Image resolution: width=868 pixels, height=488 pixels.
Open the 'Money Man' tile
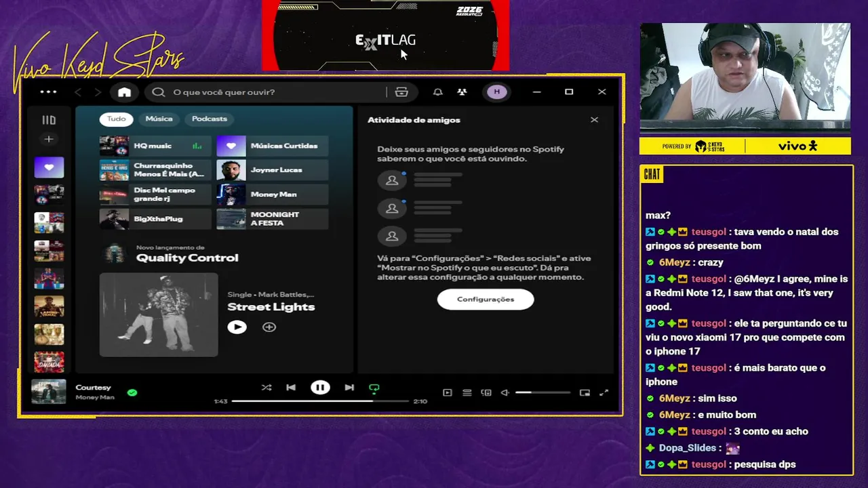[x=272, y=195]
